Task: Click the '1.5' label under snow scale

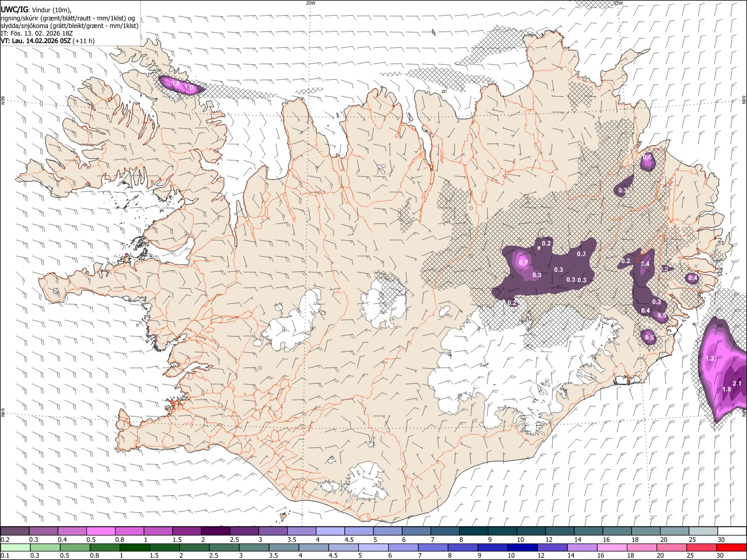Action: 177,540
